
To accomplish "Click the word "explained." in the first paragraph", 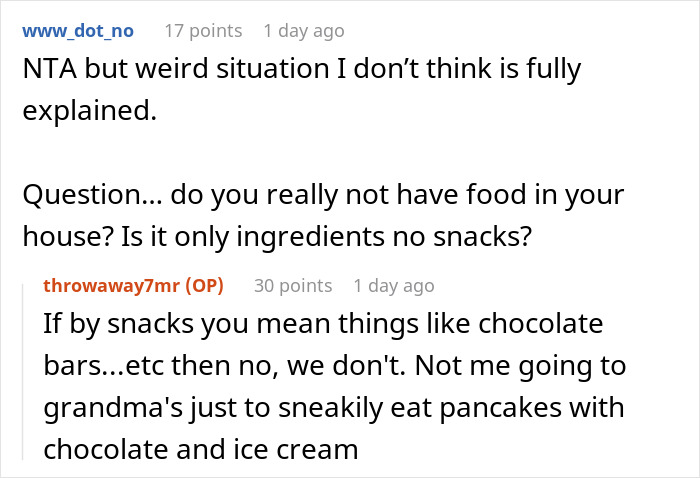I will (x=89, y=111).
